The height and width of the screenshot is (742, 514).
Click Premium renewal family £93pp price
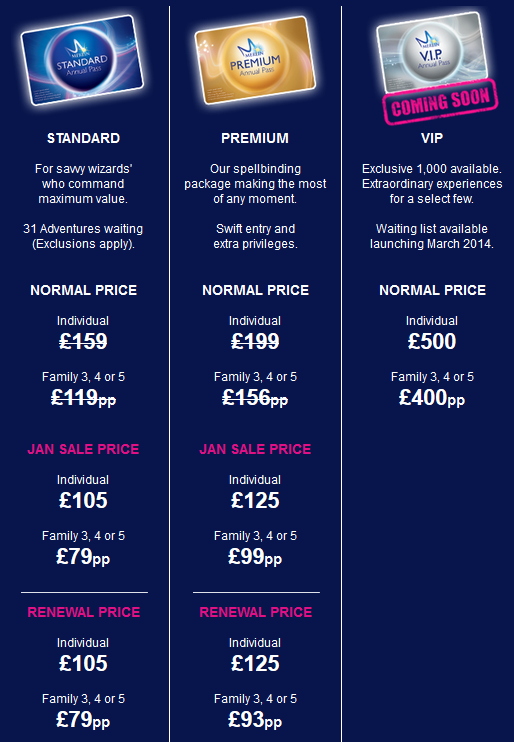coord(255,719)
